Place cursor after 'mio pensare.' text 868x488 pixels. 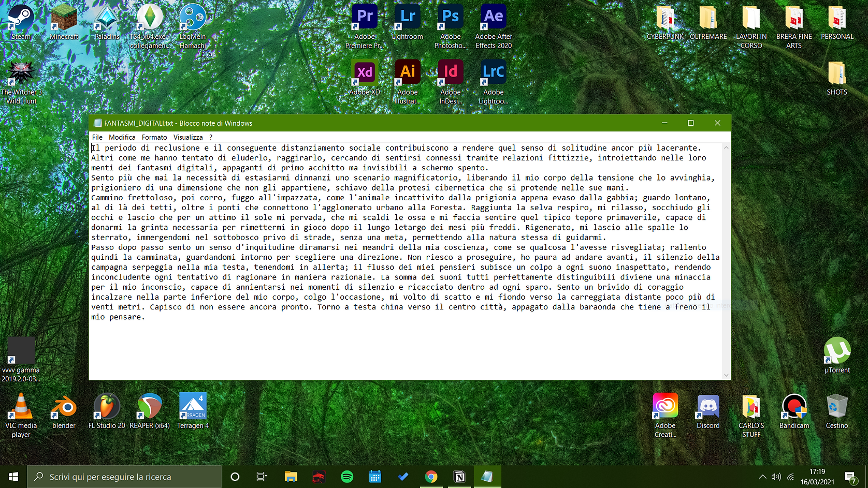pos(146,317)
